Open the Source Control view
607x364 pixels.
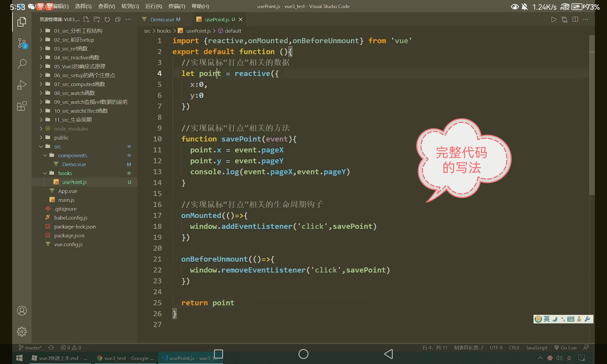click(x=22, y=43)
